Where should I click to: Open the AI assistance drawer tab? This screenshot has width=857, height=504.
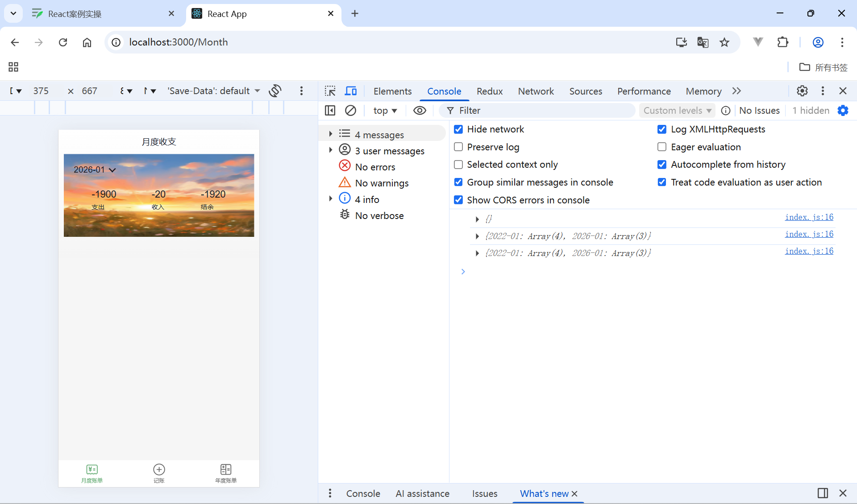(422, 493)
